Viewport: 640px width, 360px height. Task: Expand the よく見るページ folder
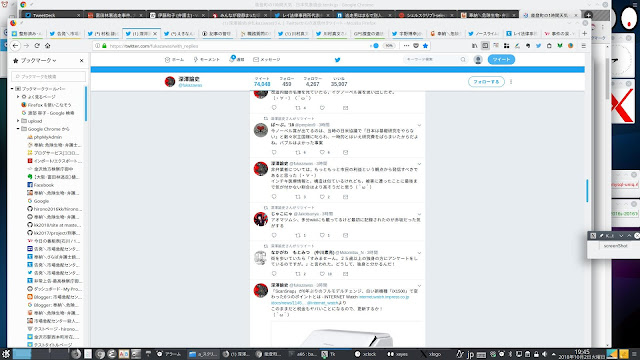18,97
